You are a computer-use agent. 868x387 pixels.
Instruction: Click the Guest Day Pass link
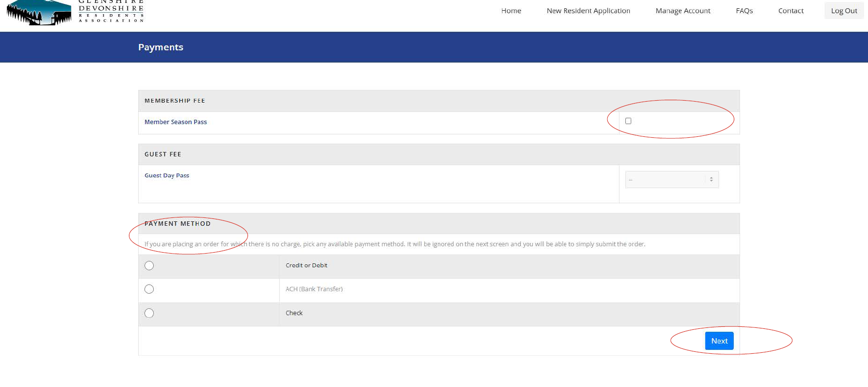coord(166,175)
